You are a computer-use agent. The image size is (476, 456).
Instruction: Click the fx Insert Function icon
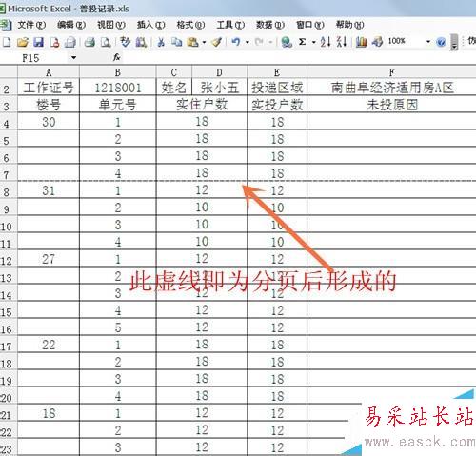[x=117, y=57]
